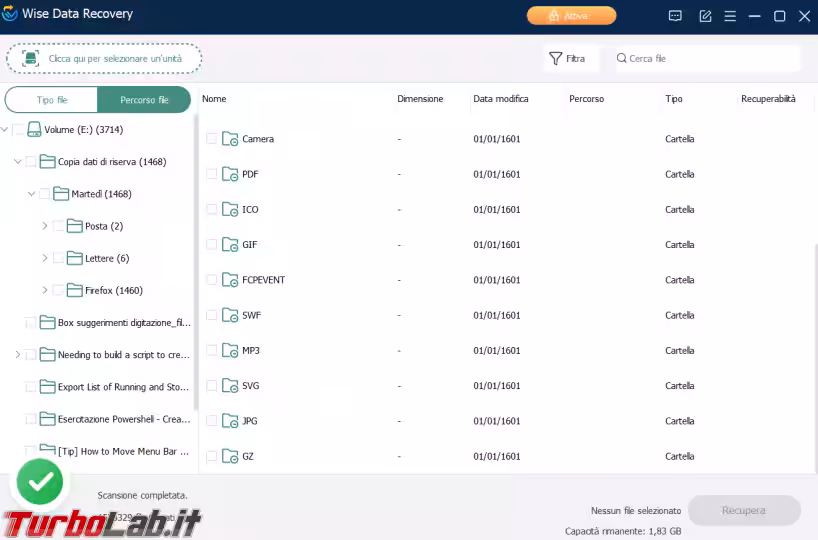The height and width of the screenshot is (540, 818).
Task: Click the Recupera recover button
Action: click(x=744, y=510)
